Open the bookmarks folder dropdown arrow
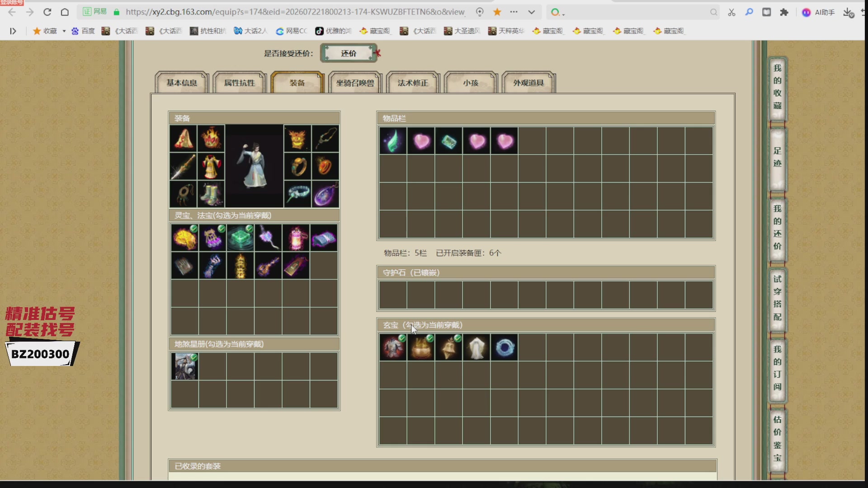The width and height of the screenshot is (868, 488). click(64, 31)
